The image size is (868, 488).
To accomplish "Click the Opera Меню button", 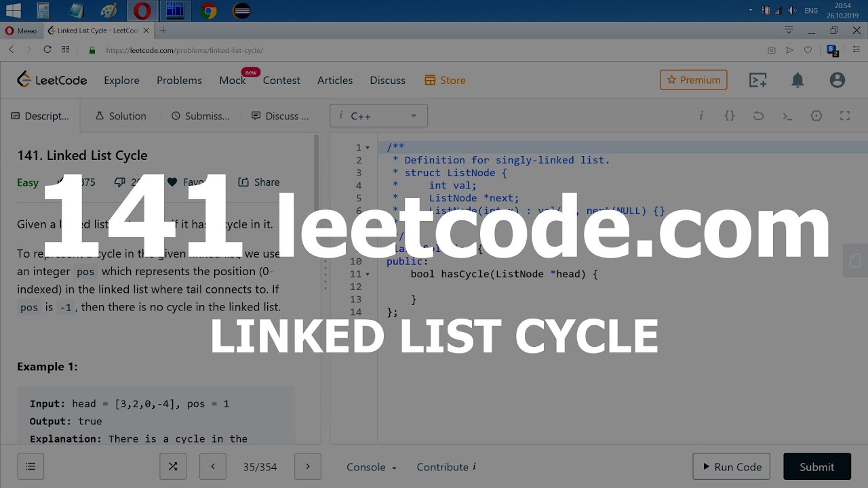I will click(21, 30).
